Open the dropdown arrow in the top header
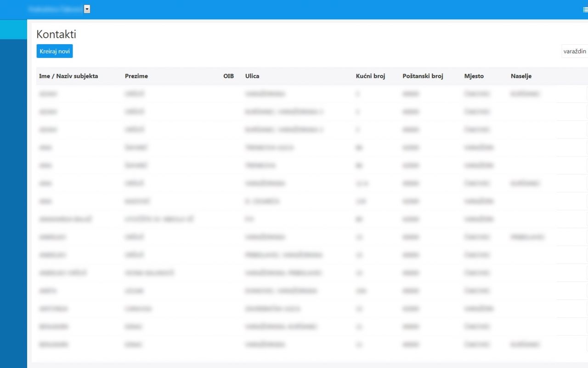The height and width of the screenshot is (368, 588). click(x=87, y=9)
